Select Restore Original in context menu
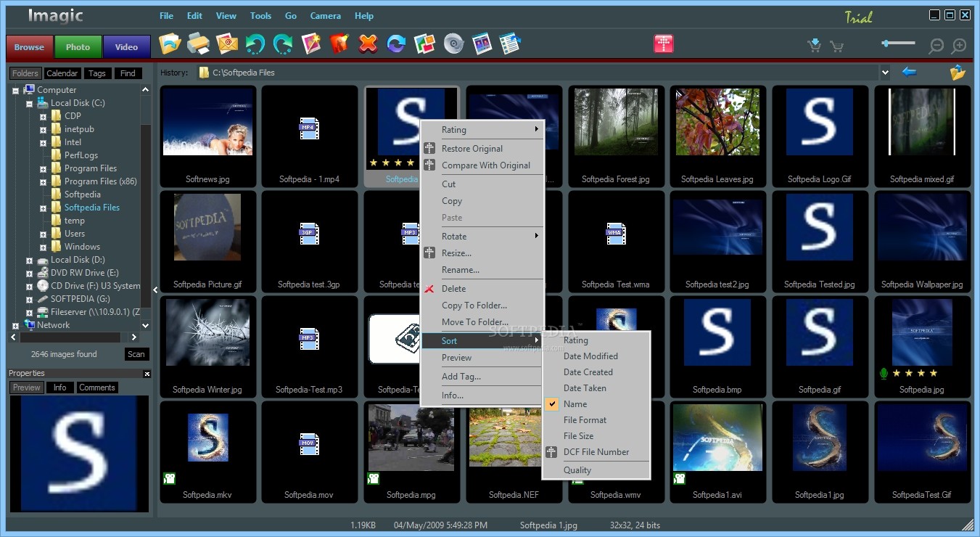Screen dimensions: 980x537 pyautogui.click(x=482, y=149)
